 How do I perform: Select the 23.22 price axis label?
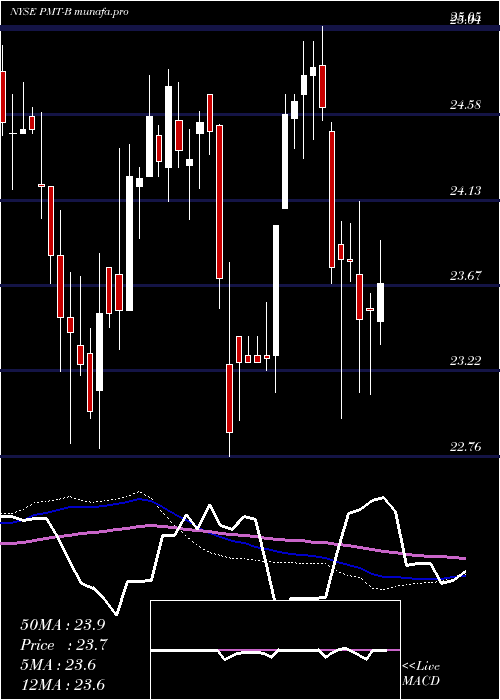pyautogui.click(x=466, y=360)
